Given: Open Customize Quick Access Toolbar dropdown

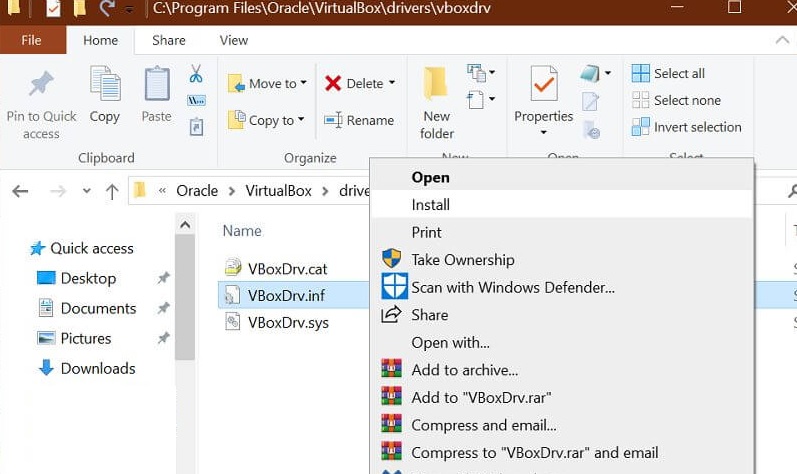Looking at the screenshot, I should 130,9.
